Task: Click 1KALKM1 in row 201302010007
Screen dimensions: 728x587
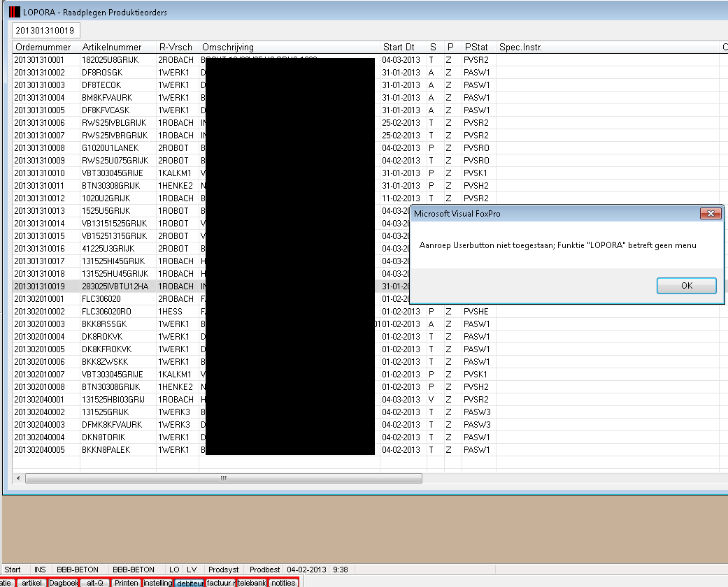Action: click(175, 374)
